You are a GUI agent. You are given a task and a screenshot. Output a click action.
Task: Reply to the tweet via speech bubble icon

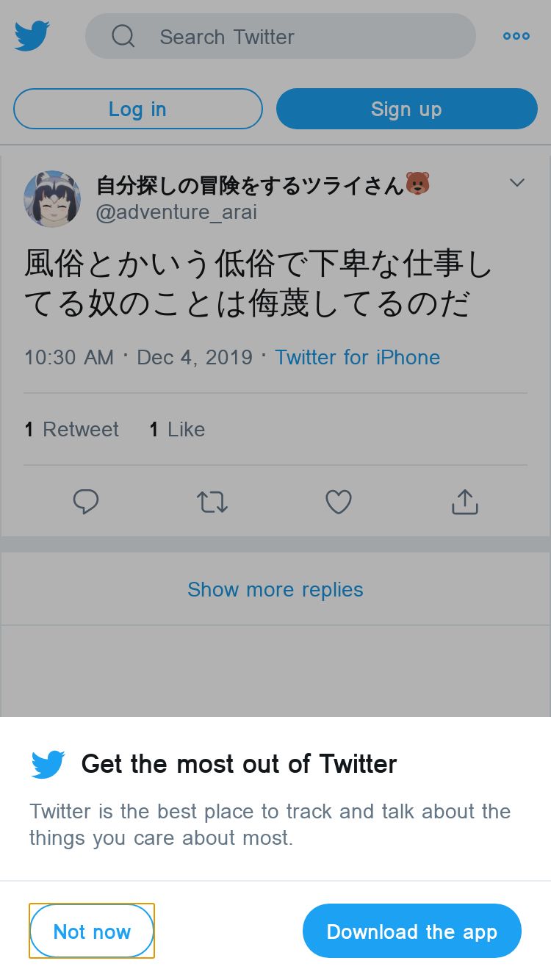pos(86,502)
